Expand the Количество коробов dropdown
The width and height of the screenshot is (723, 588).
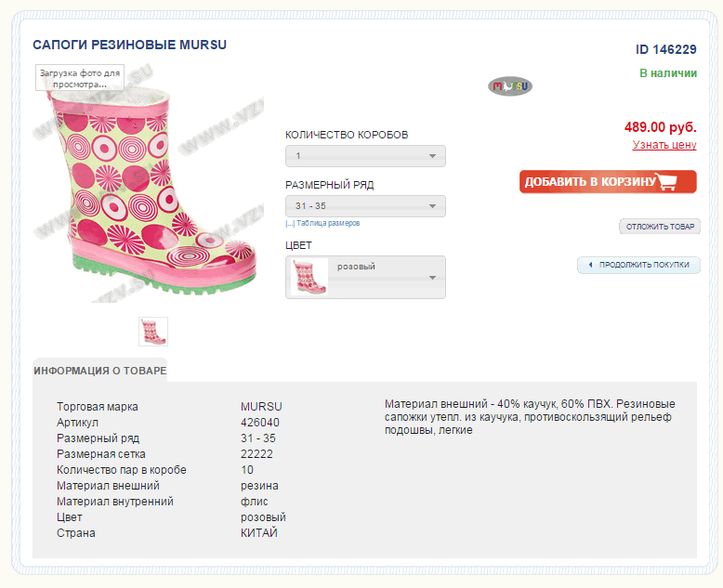[x=365, y=156]
